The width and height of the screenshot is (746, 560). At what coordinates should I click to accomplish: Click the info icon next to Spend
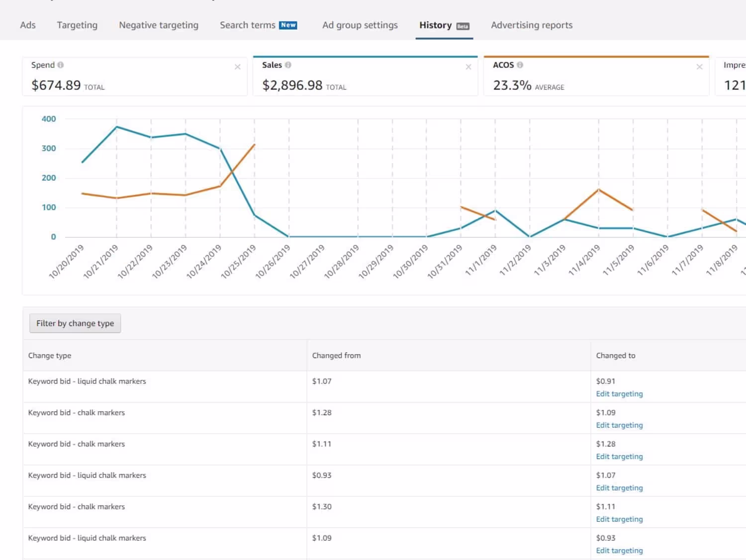(x=60, y=65)
